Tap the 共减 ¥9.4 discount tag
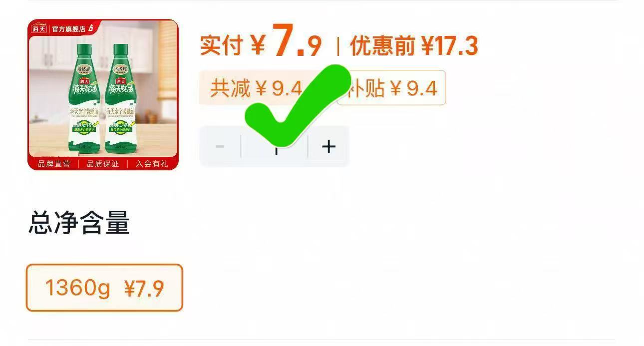644x346 pixels. pos(256,88)
